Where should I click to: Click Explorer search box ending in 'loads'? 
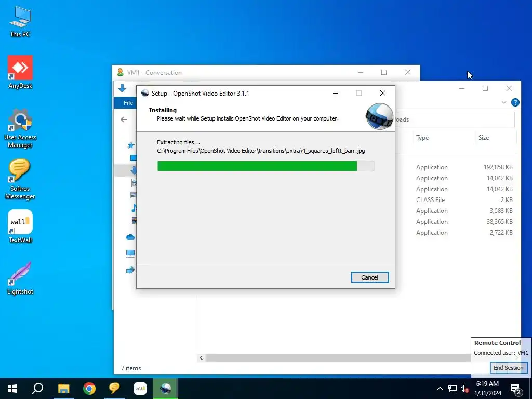(x=455, y=119)
